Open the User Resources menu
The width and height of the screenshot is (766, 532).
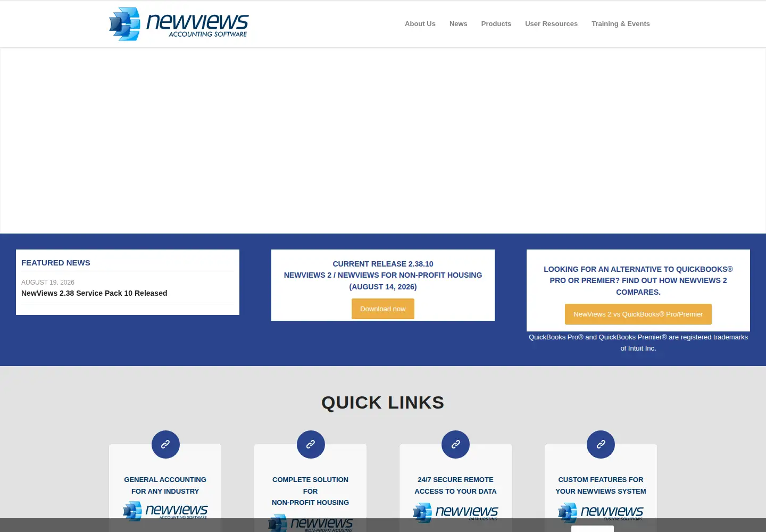click(x=551, y=24)
